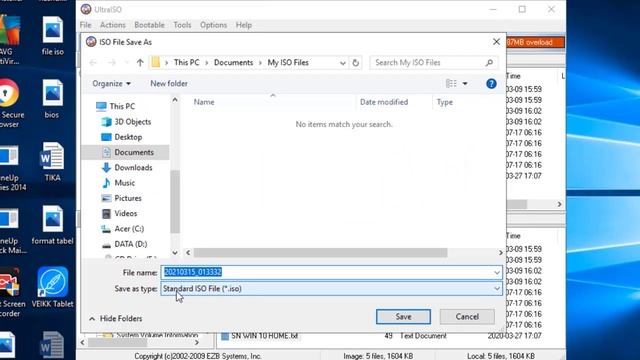Click the orange overload size indicator
The image size is (640, 360).
(x=536, y=42)
